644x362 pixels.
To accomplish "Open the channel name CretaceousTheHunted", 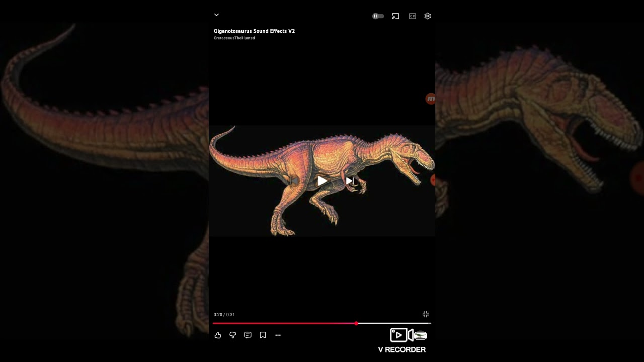I will [x=234, y=38].
